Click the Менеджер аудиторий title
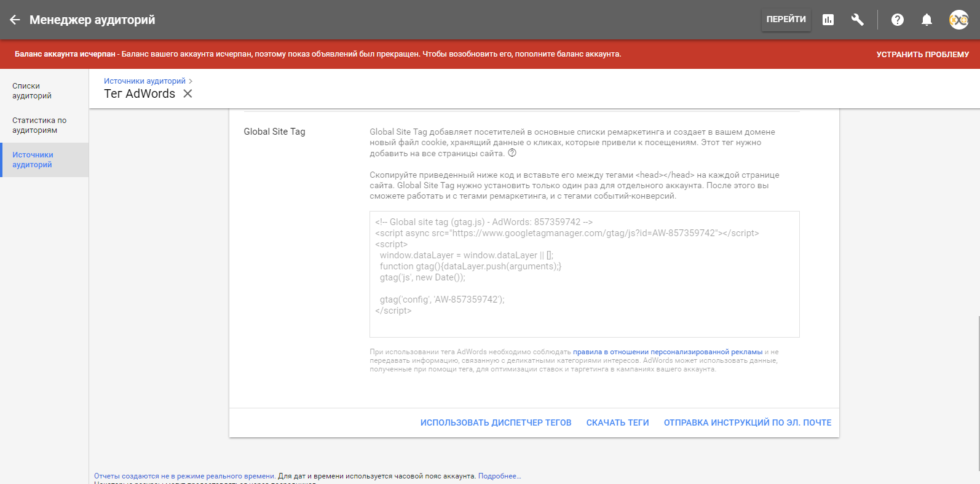Screen dimensions: 980x484 [x=92, y=20]
